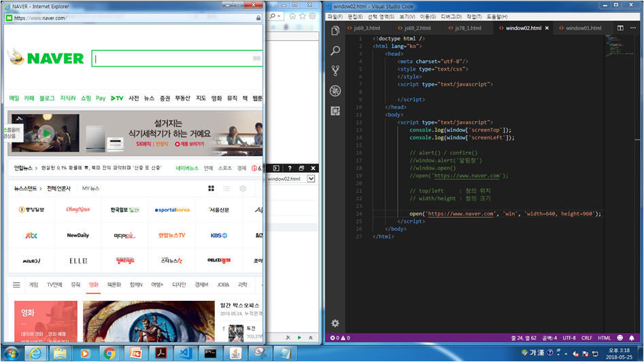
Task: Open the window02.html dropdown in developer tools
Action: (311, 179)
